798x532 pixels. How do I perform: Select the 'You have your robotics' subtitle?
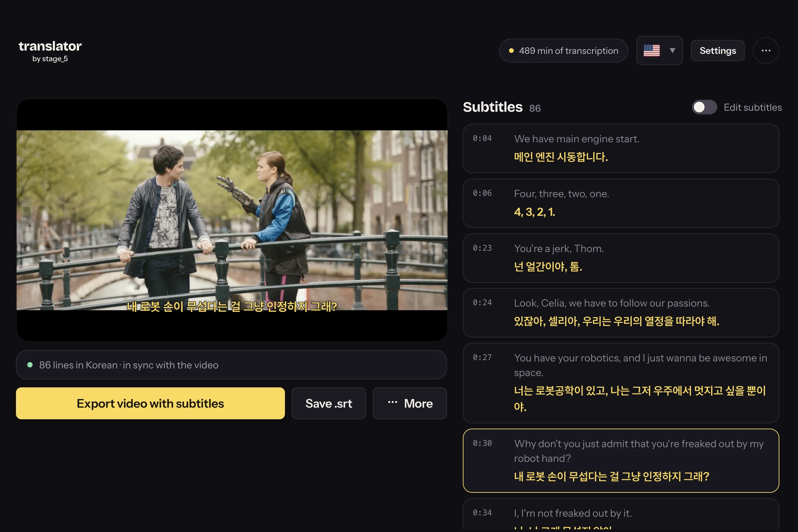[620, 383]
